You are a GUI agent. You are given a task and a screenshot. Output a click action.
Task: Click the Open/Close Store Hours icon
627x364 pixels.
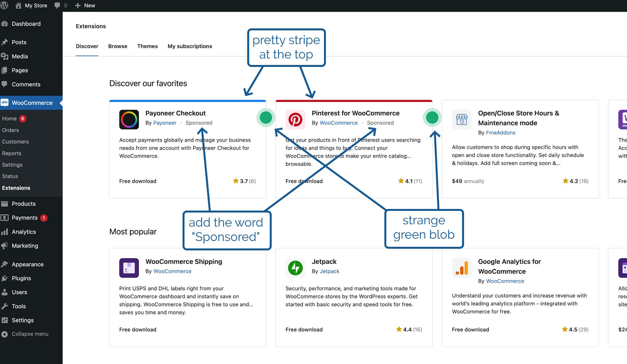(x=462, y=119)
